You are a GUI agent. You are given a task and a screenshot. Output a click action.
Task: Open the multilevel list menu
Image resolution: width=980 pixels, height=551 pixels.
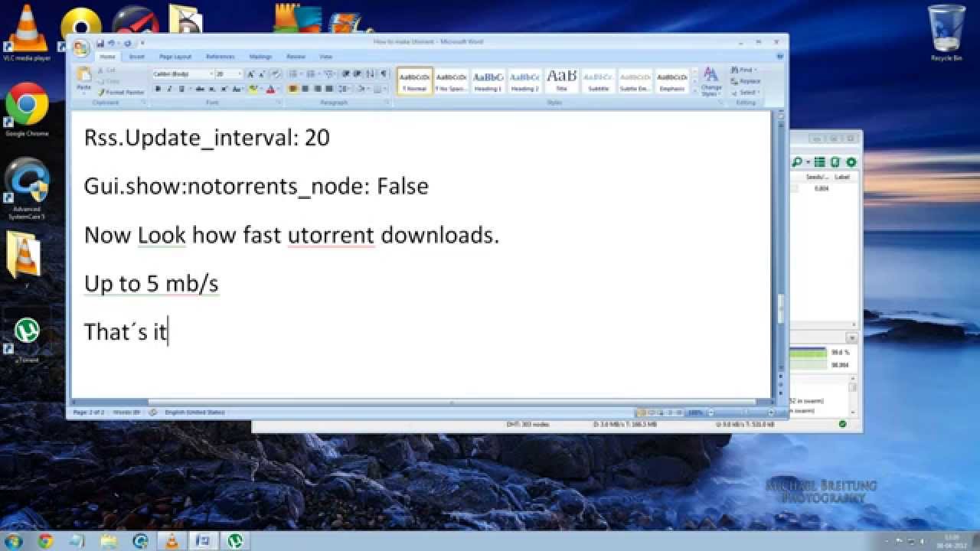(x=328, y=74)
